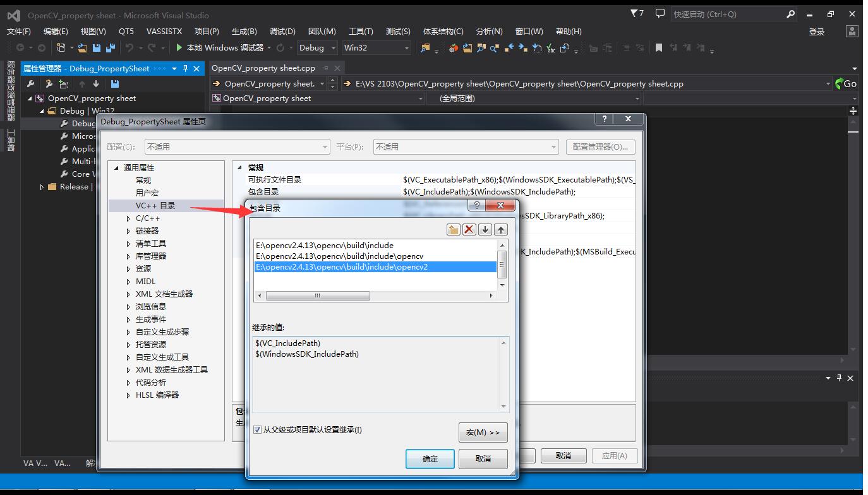Image resolution: width=868 pixels, height=495 pixels.
Task: Pin the Property Manager panel
Action: tap(185, 68)
